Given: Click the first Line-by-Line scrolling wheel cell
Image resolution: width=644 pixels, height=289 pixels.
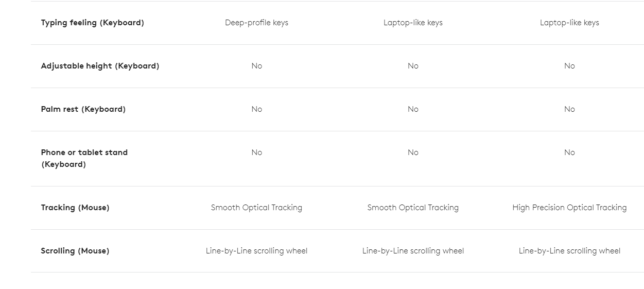Looking at the screenshot, I should coord(256,251).
